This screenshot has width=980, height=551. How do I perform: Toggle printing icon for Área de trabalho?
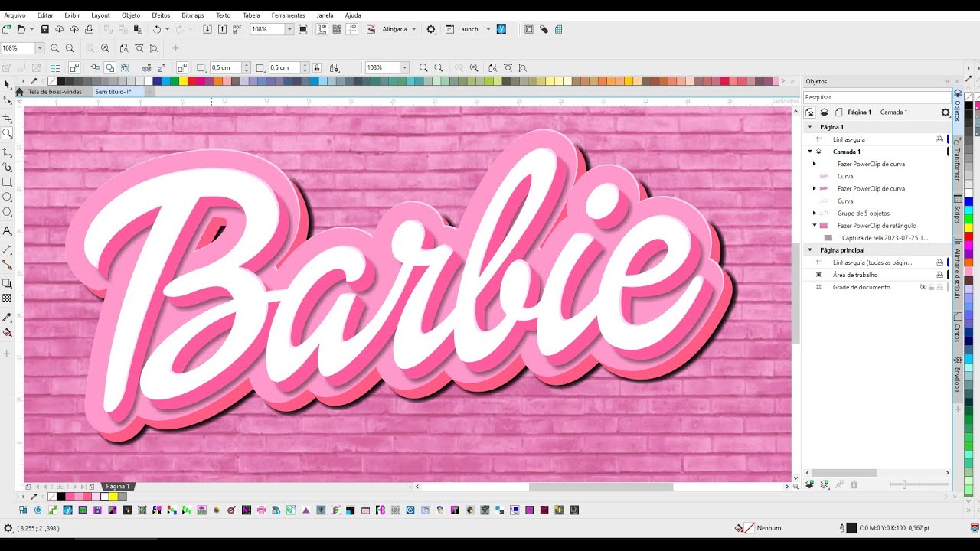click(x=939, y=275)
